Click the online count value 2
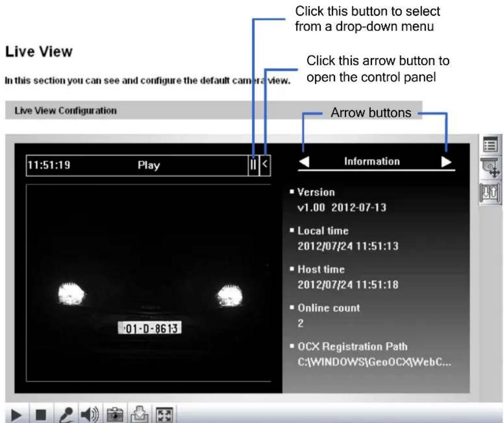Image resolution: width=504 pixels, height=423 pixels. point(300,323)
